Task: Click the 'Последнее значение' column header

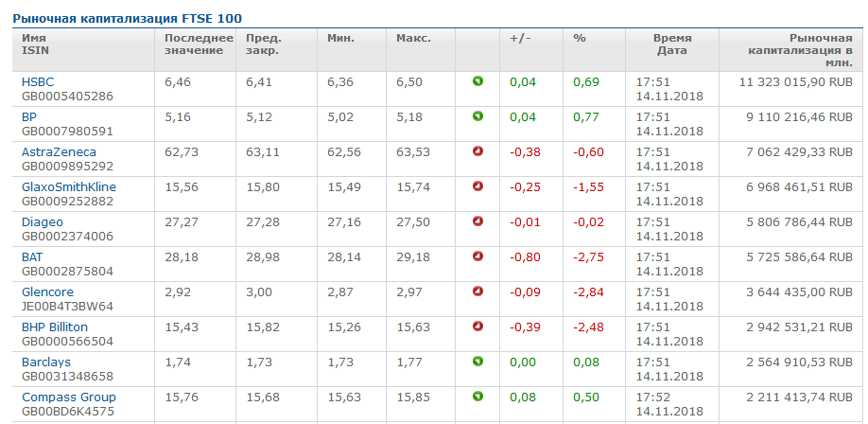Action: click(198, 44)
